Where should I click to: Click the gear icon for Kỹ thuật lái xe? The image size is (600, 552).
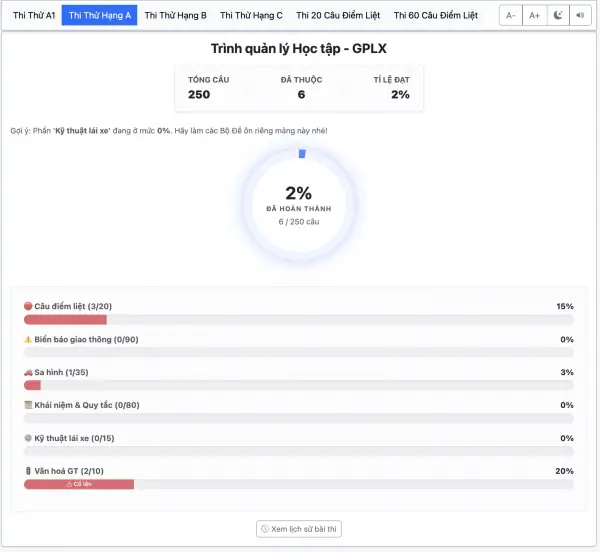(x=28, y=438)
